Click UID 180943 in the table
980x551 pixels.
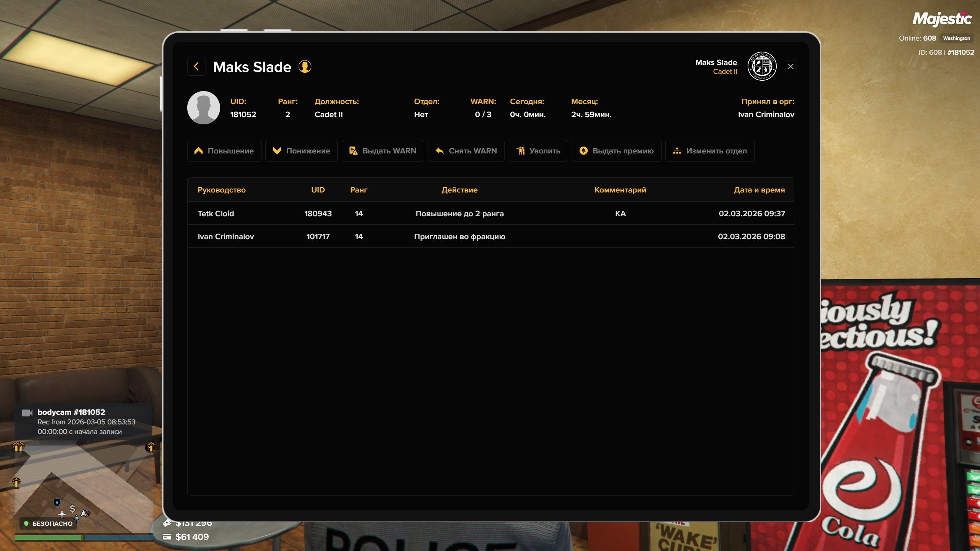[318, 214]
